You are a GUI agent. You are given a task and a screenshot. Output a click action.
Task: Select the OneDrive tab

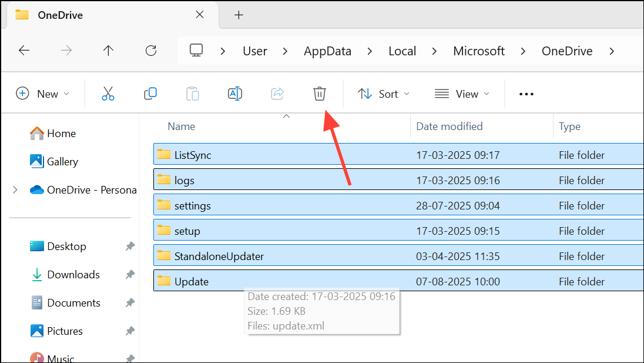click(59, 15)
